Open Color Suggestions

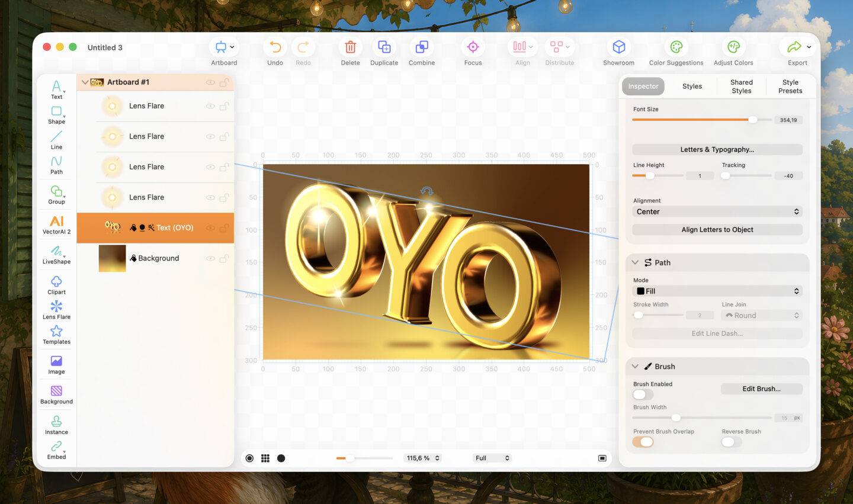[676, 52]
